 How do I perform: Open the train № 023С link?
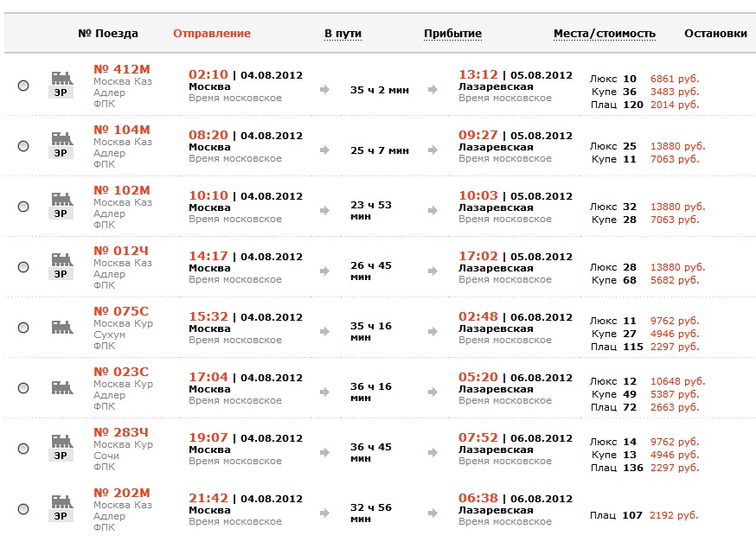pos(120,372)
